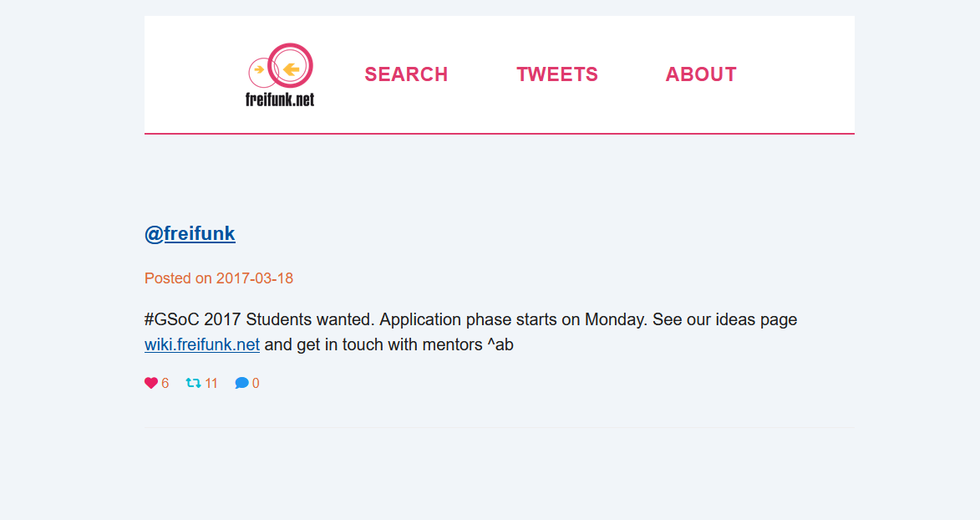Click the reply count number 0
The height and width of the screenshot is (520, 980).
coord(256,384)
